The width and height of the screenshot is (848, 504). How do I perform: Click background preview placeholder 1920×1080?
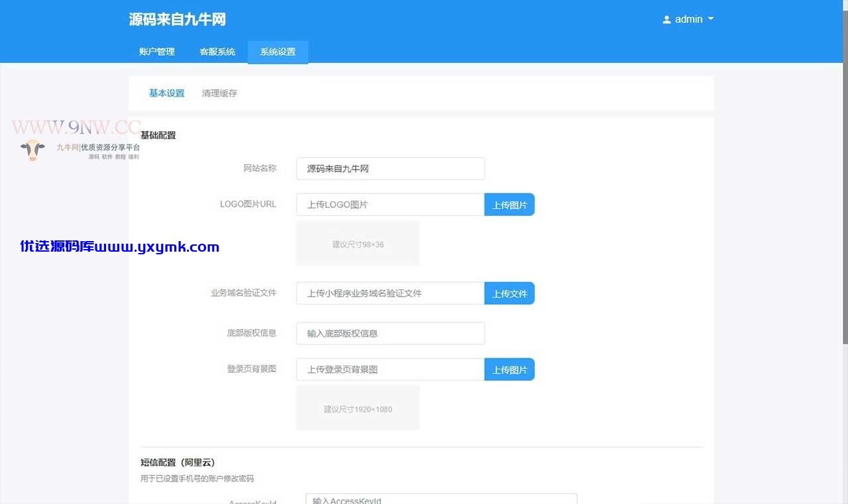[x=358, y=408]
